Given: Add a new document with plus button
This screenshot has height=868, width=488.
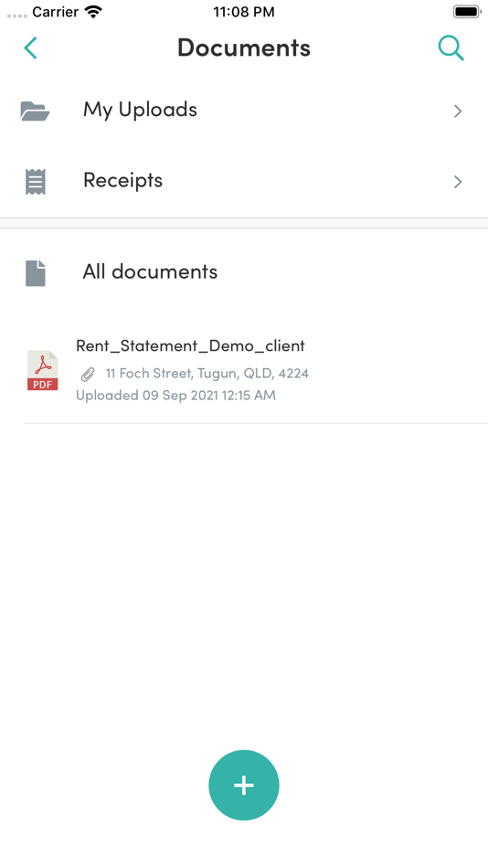Looking at the screenshot, I should click(244, 785).
